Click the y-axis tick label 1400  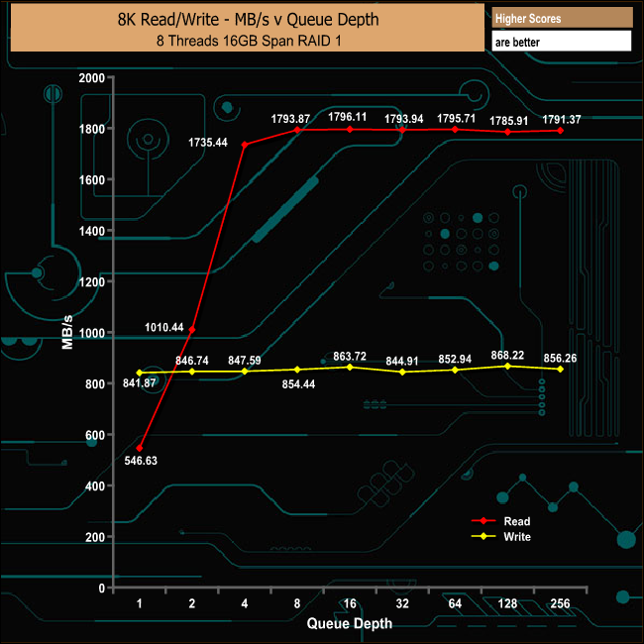point(92,231)
